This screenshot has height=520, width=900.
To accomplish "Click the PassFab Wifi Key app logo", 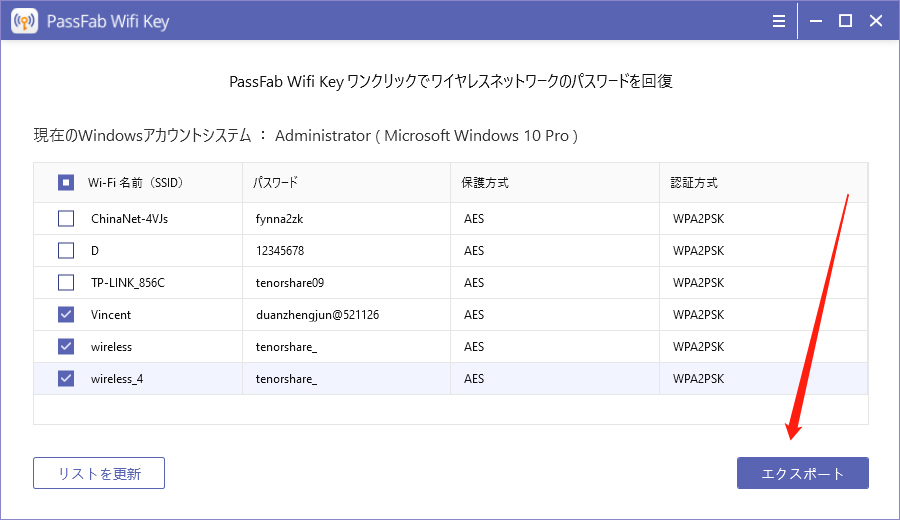I will [24, 20].
